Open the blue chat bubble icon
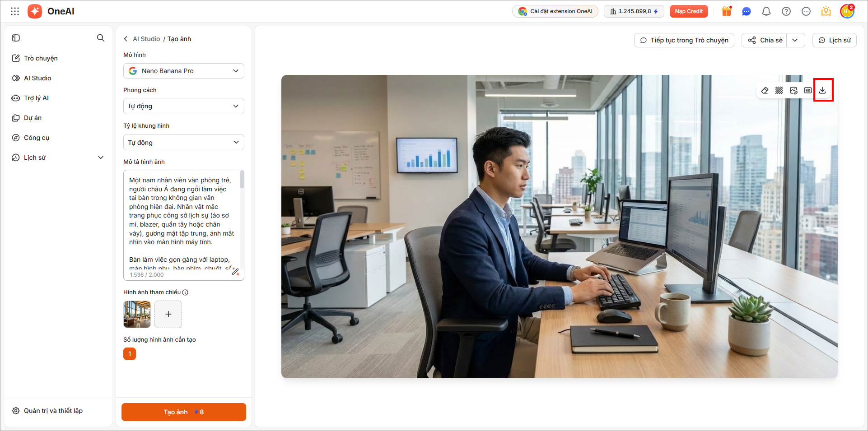 point(747,11)
